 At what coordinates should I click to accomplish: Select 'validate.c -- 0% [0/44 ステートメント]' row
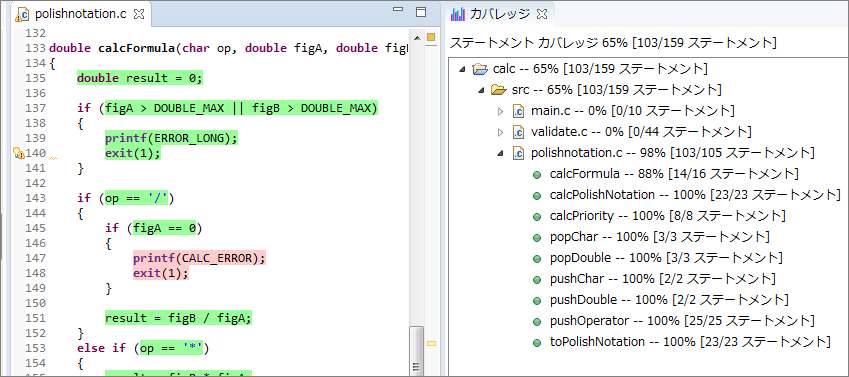point(641,132)
